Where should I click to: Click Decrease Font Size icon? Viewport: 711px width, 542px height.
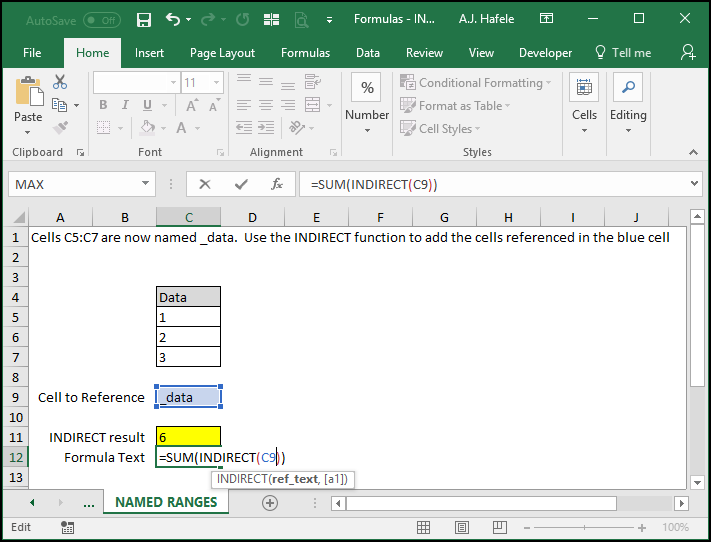(214, 105)
